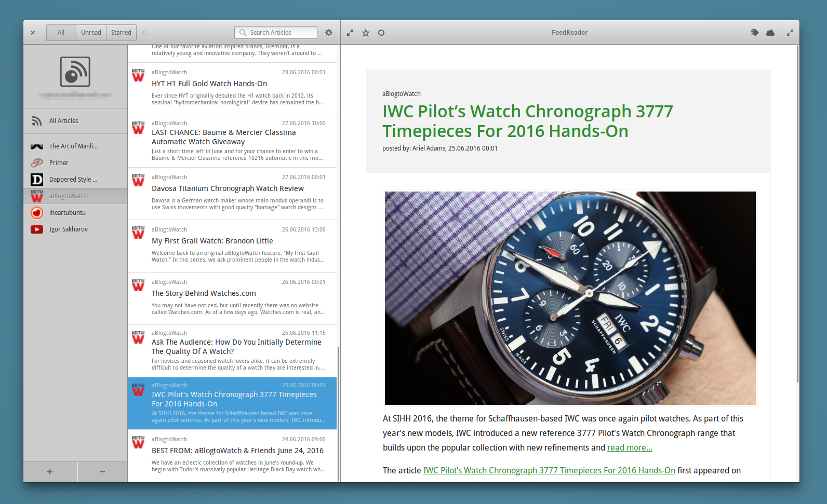Image resolution: width=827 pixels, height=504 pixels.
Task: Click the article list scrollbar
Action: [x=339, y=414]
